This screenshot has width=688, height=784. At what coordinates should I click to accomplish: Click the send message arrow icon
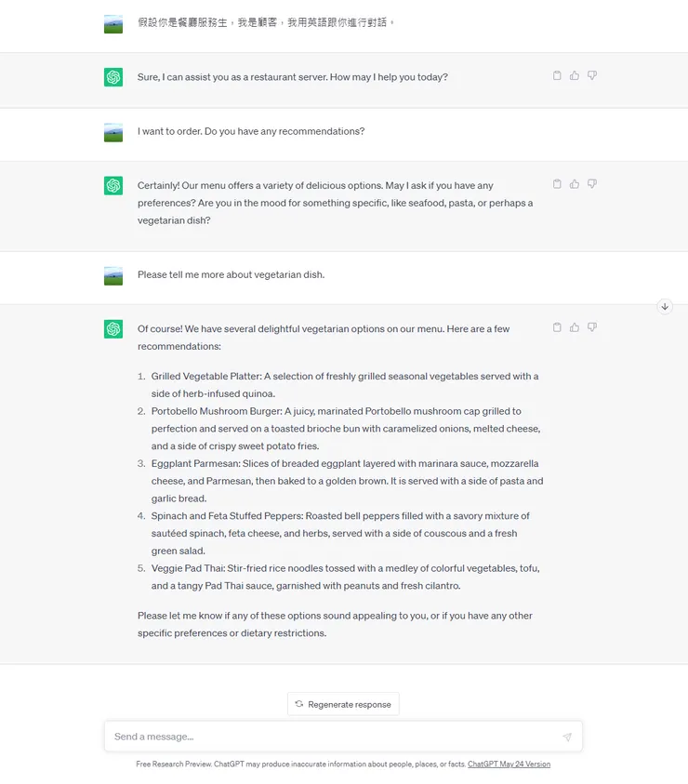click(566, 737)
